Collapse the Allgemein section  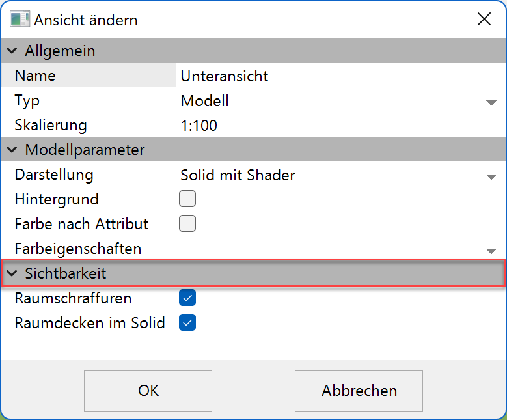12,51
